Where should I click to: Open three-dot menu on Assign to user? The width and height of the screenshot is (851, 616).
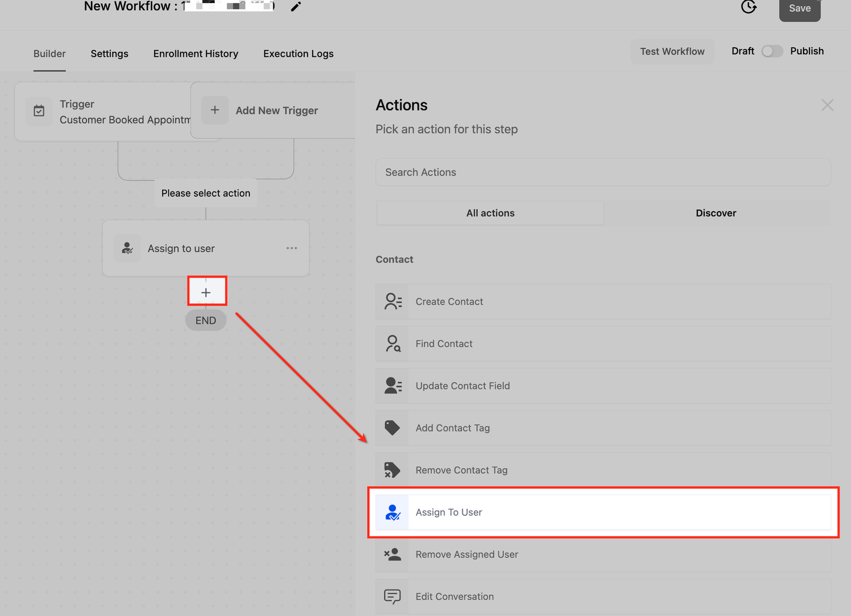click(x=291, y=248)
